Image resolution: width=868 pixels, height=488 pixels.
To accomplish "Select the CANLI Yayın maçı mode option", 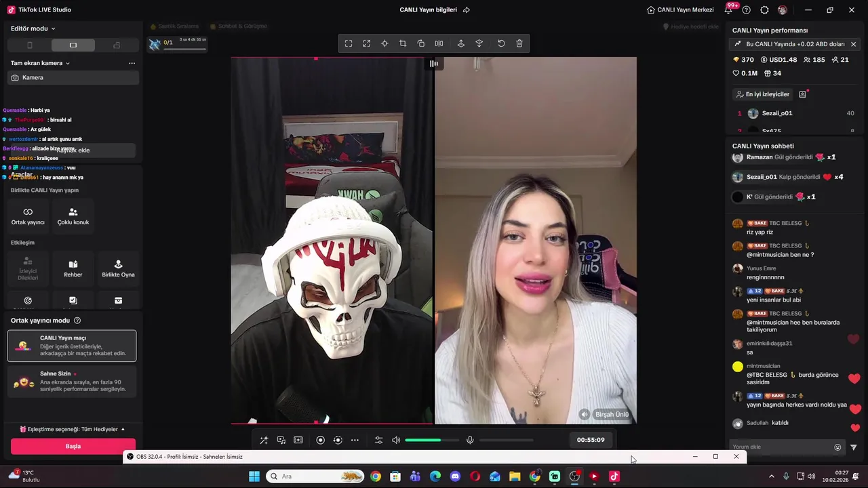I will point(72,346).
